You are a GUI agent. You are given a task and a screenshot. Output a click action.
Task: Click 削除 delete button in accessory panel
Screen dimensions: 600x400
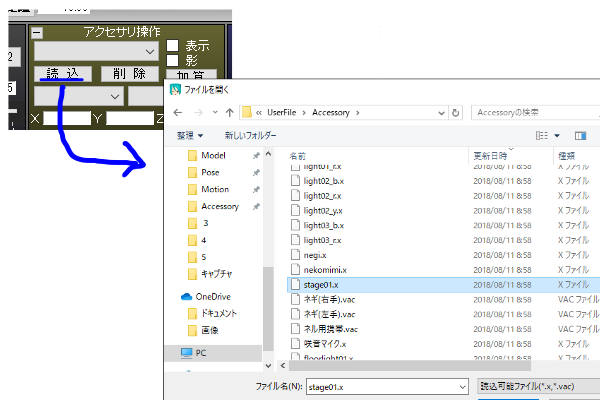[x=129, y=73]
